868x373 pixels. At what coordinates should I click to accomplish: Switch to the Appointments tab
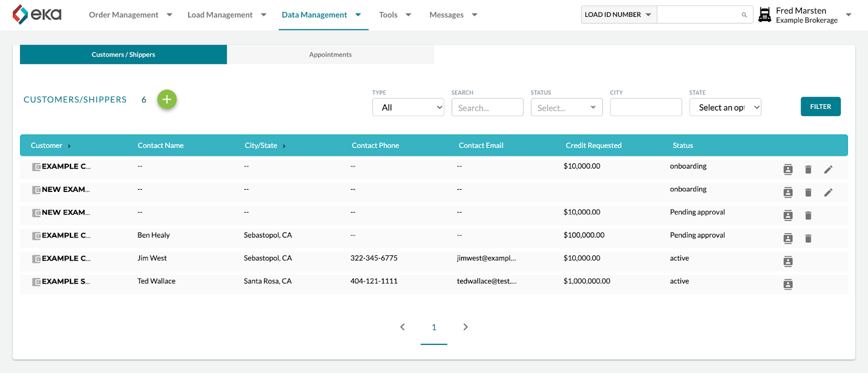tap(330, 54)
